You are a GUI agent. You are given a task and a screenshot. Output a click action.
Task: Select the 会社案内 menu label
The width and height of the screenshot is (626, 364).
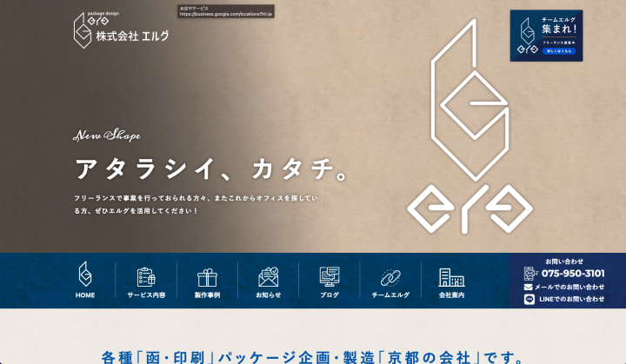[x=451, y=295]
